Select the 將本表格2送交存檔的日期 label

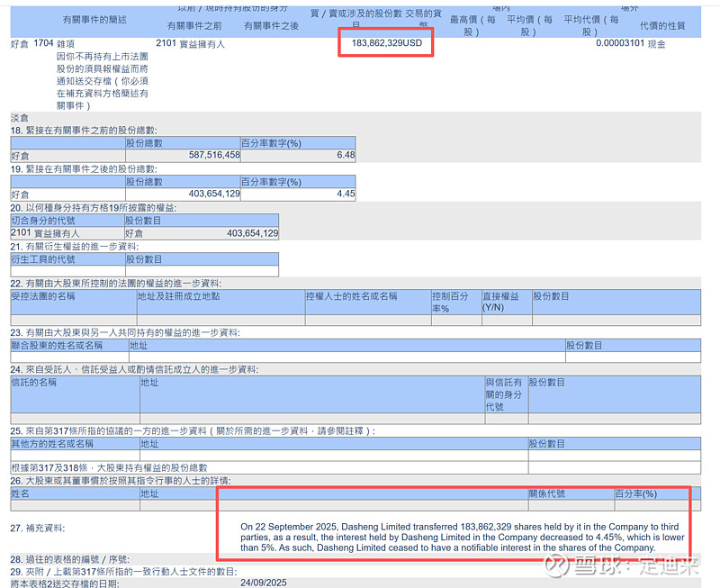click(65, 583)
